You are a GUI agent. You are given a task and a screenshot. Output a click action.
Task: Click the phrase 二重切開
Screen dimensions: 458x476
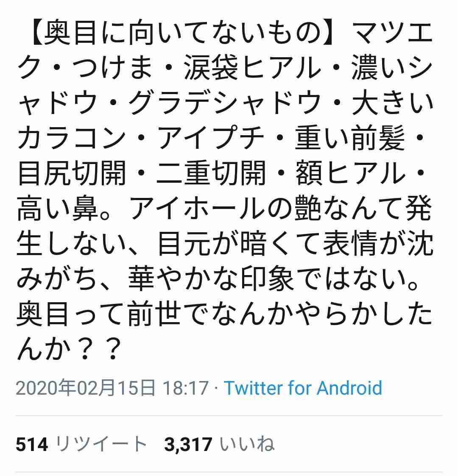pos(211,173)
